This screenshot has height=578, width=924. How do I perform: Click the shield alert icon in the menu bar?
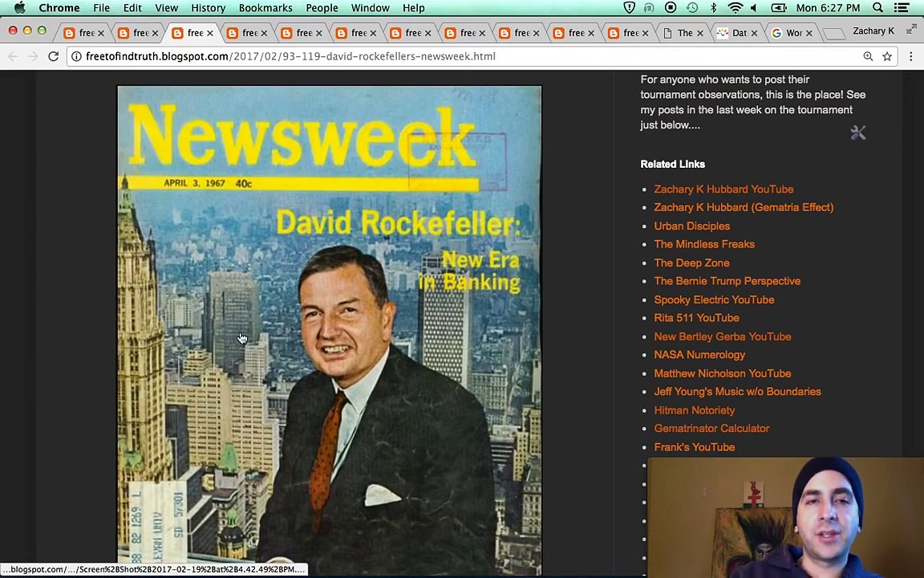point(630,8)
